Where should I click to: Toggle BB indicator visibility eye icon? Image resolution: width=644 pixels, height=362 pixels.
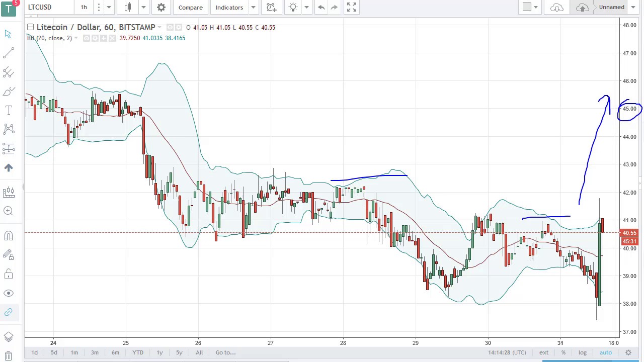click(87, 38)
